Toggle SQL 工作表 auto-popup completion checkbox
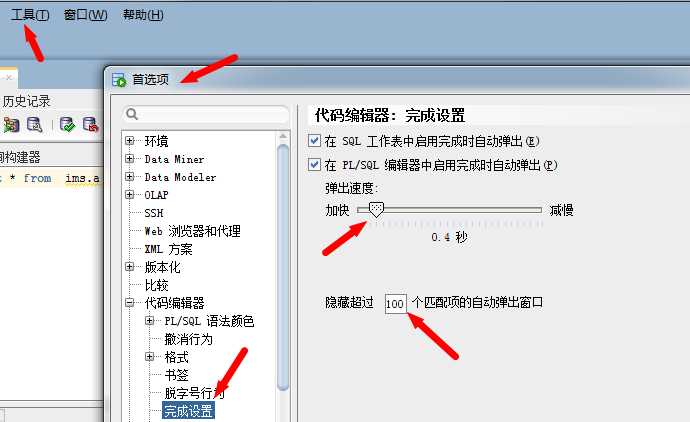The image size is (690, 422). [314, 141]
